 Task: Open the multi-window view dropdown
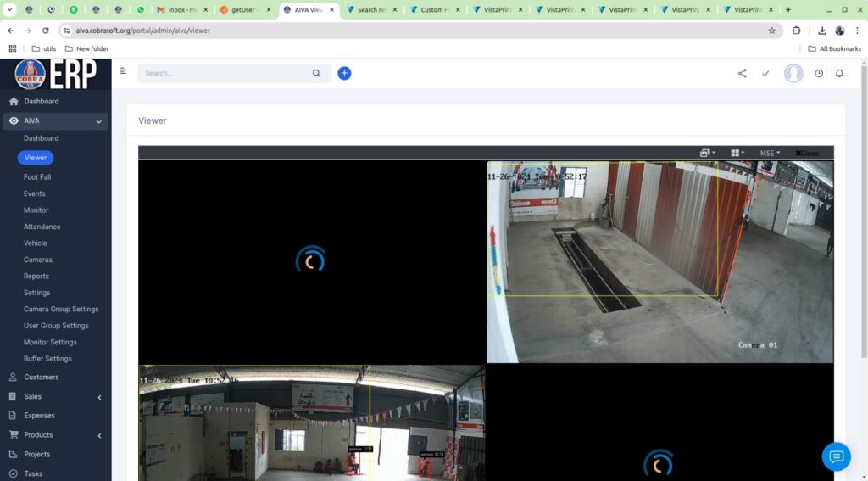[707, 154]
